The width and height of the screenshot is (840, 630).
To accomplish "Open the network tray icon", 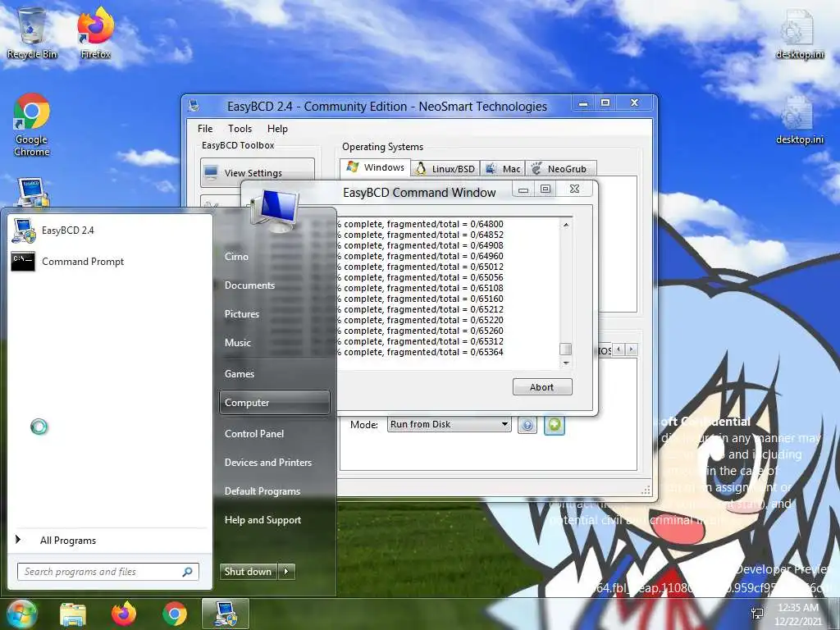I will coord(757,614).
